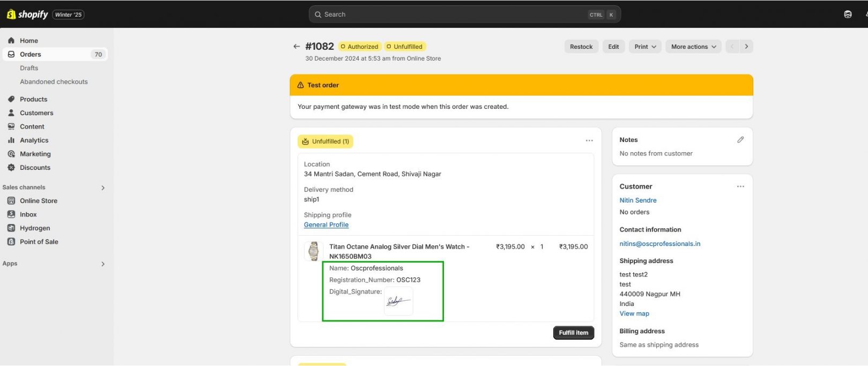Open the three-dot menu in Unfulfilled card

(x=589, y=141)
